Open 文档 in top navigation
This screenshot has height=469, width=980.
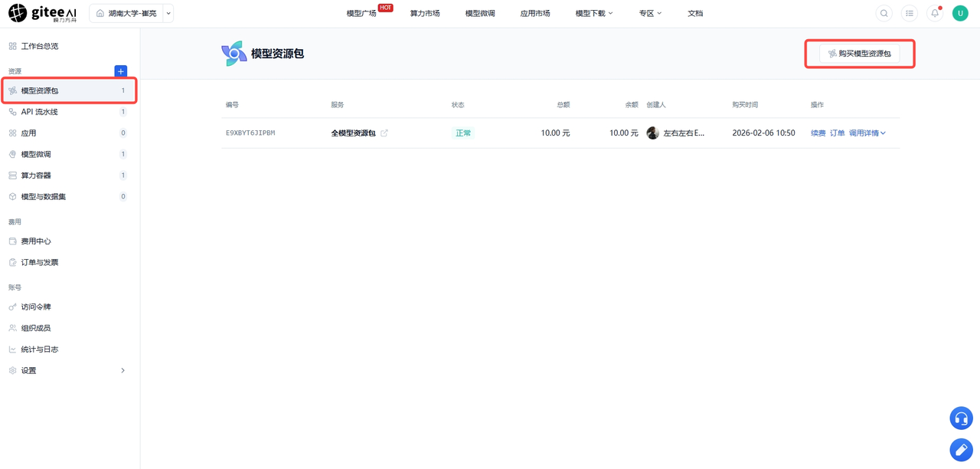[695, 13]
